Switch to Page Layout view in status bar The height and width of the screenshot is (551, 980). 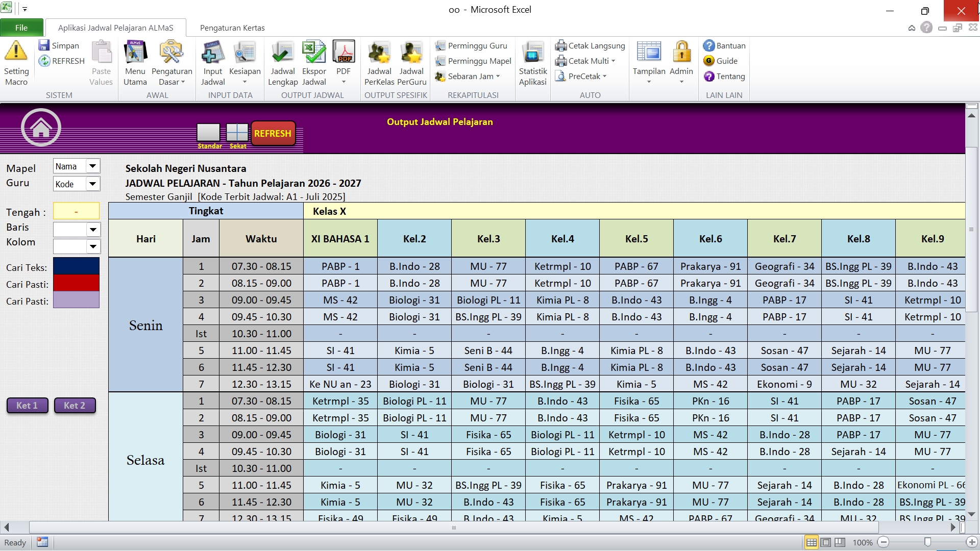coord(826,542)
